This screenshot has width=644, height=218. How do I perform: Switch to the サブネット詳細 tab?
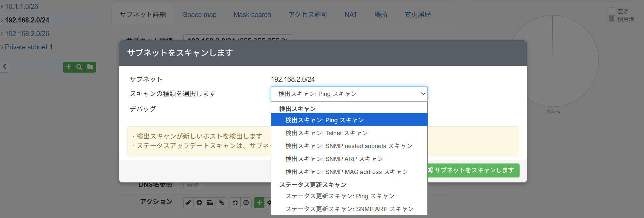tap(143, 15)
